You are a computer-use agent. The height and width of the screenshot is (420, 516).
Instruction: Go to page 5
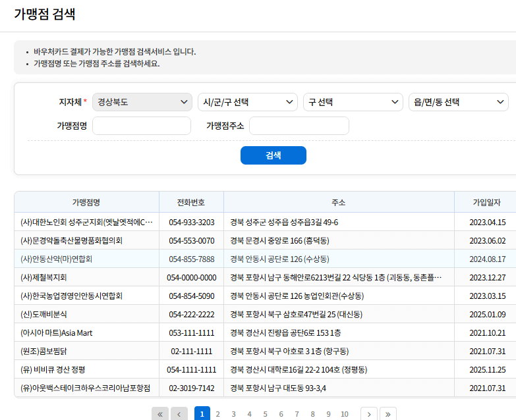[265, 414]
